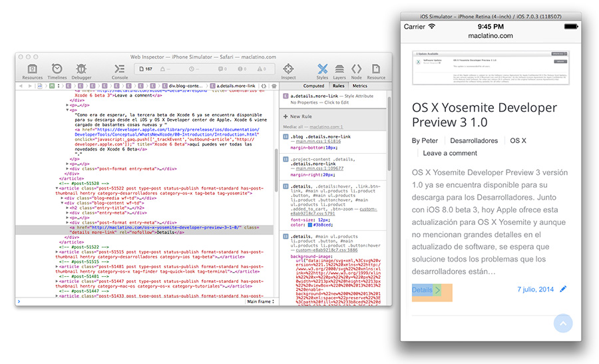
Task: Tap Leave a comment in the simulator
Action: click(450, 153)
